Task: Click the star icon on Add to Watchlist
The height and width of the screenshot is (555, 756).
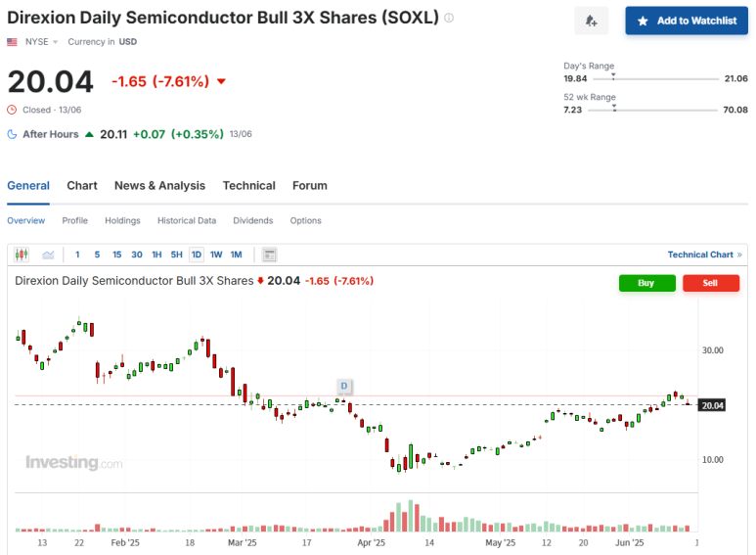Action: coord(643,21)
